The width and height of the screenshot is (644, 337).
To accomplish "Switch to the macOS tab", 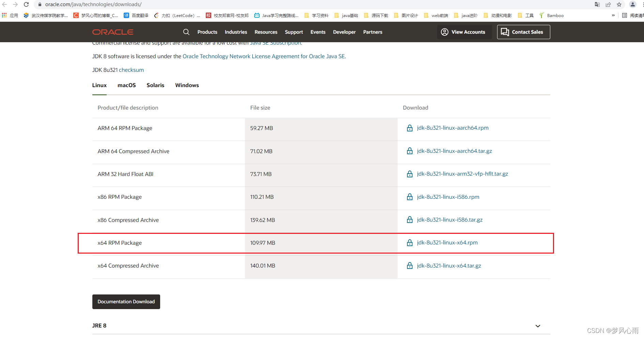I will click(x=126, y=85).
